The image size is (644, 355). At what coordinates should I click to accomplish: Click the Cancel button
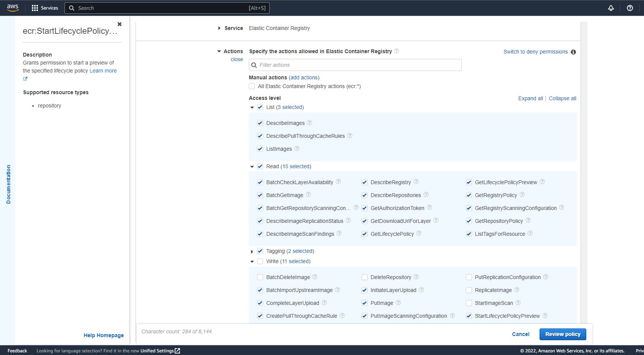click(x=521, y=334)
